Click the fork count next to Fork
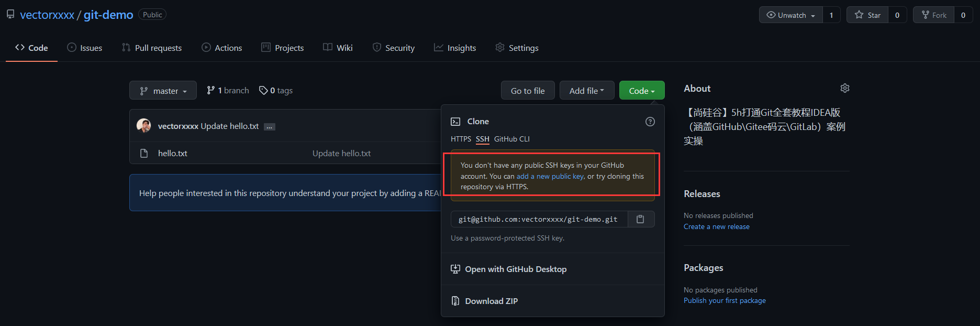Image resolution: width=980 pixels, height=326 pixels. click(x=963, y=15)
